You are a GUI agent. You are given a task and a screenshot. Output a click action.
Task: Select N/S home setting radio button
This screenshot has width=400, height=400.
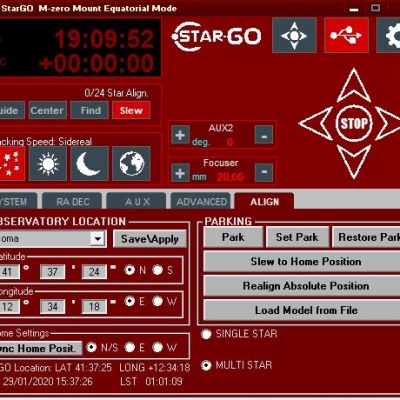click(x=91, y=347)
